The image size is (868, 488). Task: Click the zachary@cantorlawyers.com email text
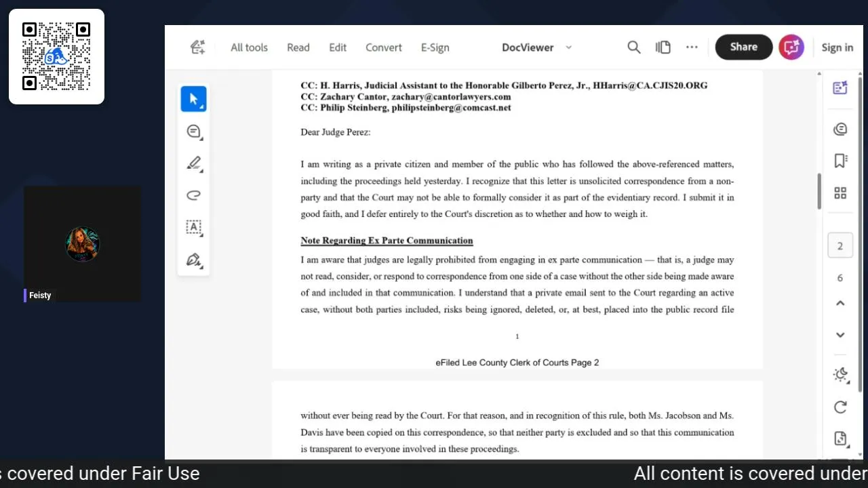click(451, 97)
